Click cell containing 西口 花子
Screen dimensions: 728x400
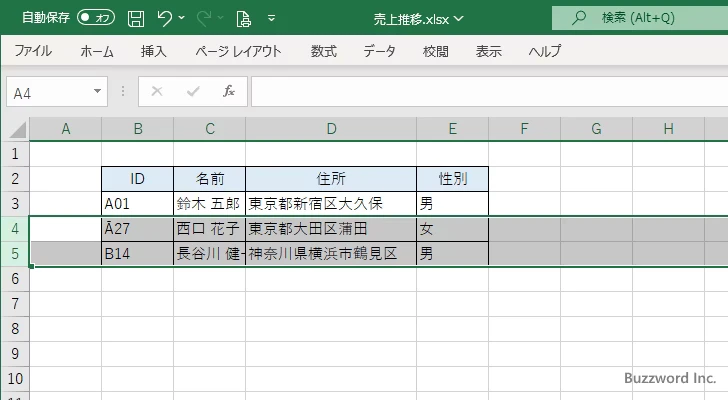(x=209, y=229)
